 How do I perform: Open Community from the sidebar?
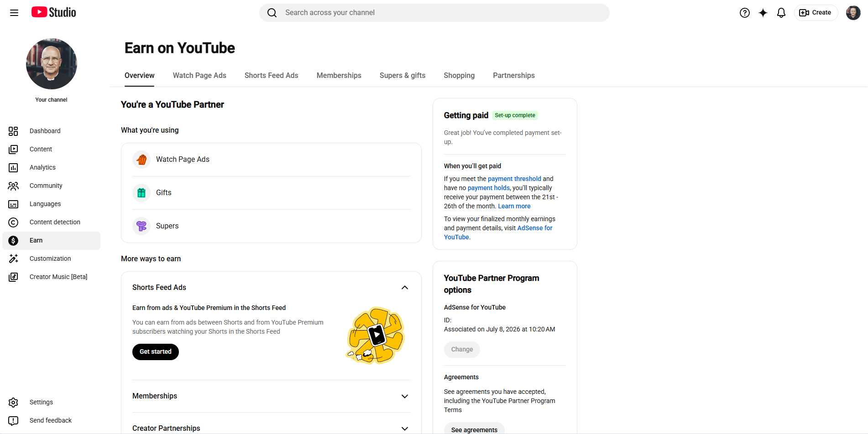click(51, 186)
